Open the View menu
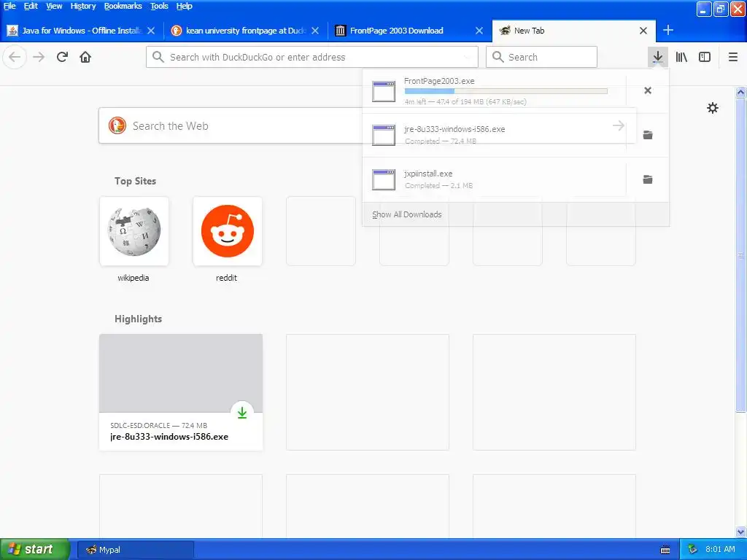This screenshot has height=560, width=747. [x=54, y=6]
